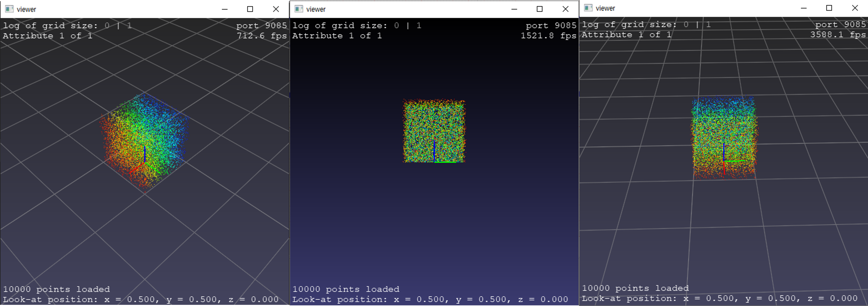This screenshot has height=306, width=868.
Task: Maximize the viewer window showing 1521.8 fps
Action: (540, 9)
